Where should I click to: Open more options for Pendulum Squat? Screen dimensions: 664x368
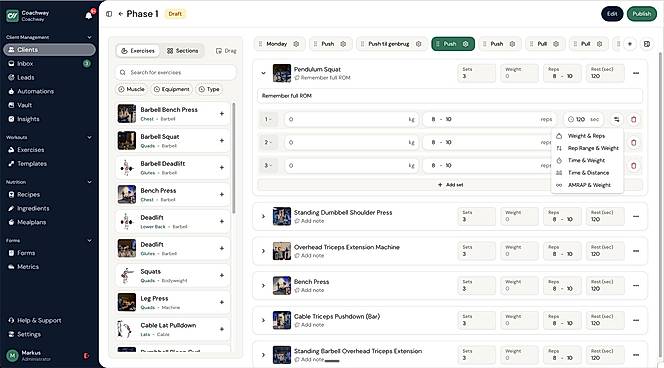click(636, 73)
